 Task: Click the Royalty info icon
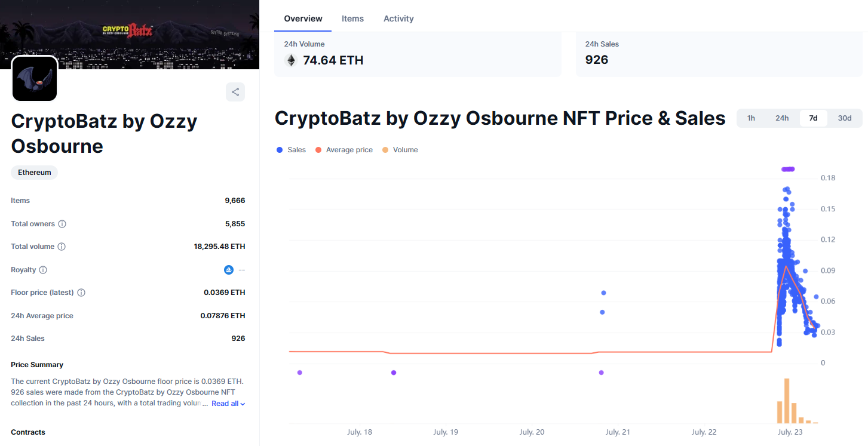tap(43, 270)
